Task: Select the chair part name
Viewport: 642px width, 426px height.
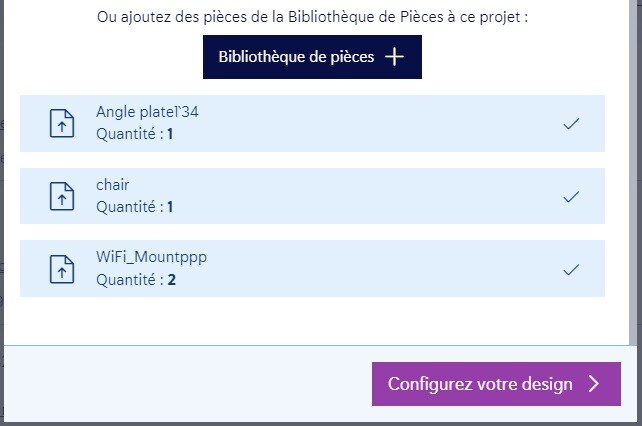Action: (113, 185)
